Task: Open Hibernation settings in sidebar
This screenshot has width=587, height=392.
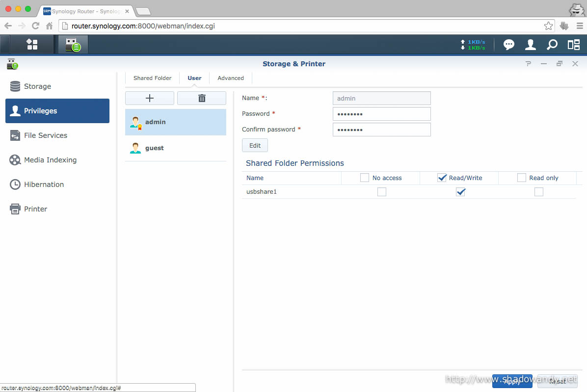Action: coord(44,184)
